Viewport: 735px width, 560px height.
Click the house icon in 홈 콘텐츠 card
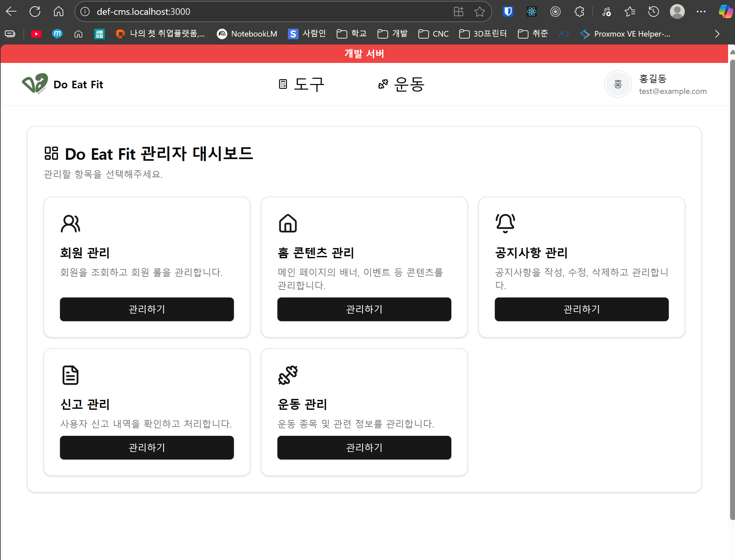point(288,223)
